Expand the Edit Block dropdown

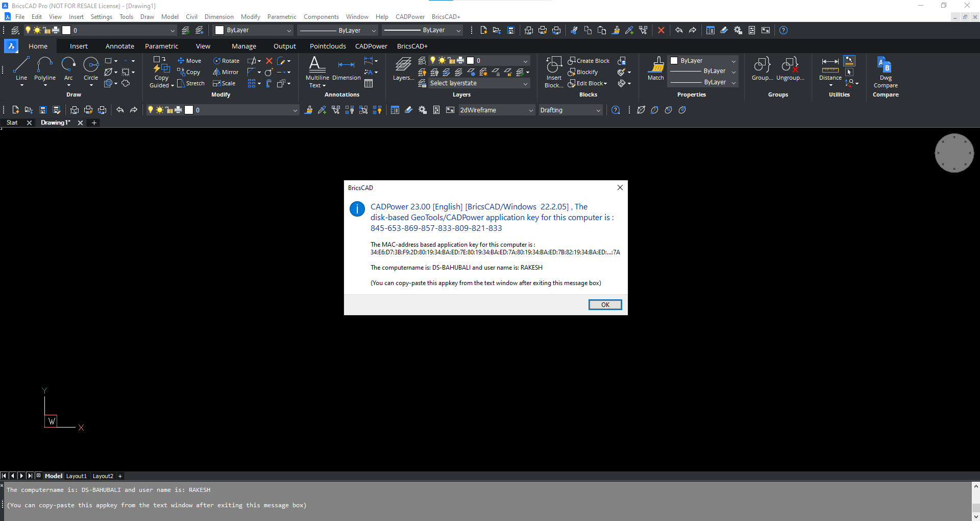(605, 83)
